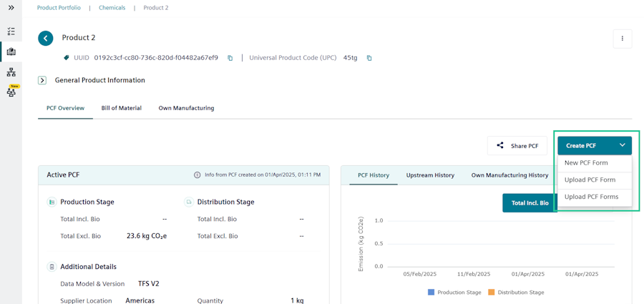
Task: Choose Upload PCF Forms option
Action: 591,197
